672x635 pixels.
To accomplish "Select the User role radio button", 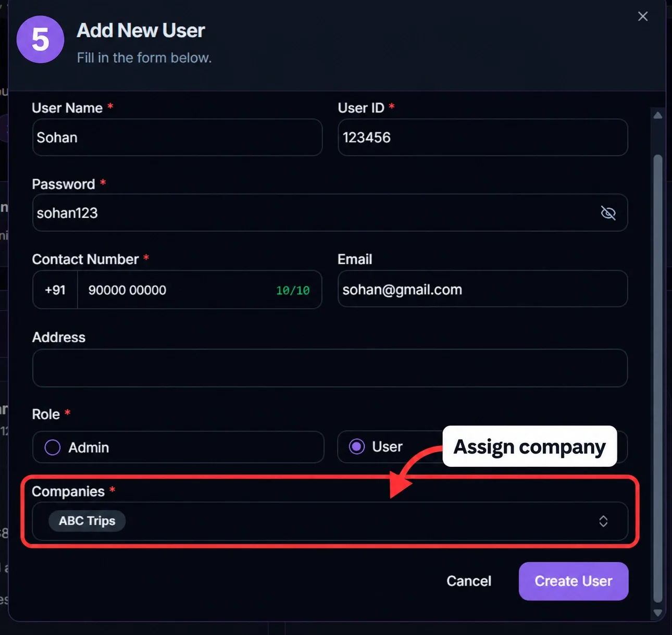I will tap(357, 446).
